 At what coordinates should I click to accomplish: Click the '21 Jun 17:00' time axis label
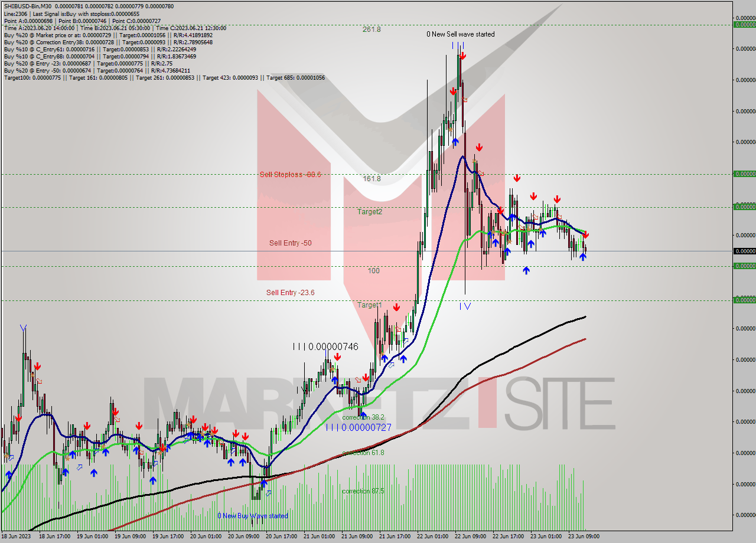click(395, 537)
